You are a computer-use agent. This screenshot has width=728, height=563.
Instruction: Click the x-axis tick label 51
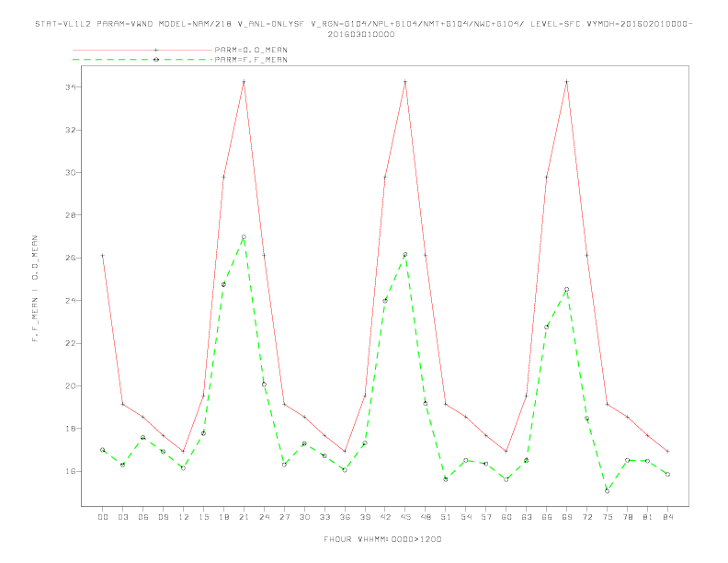coord(446,517)
